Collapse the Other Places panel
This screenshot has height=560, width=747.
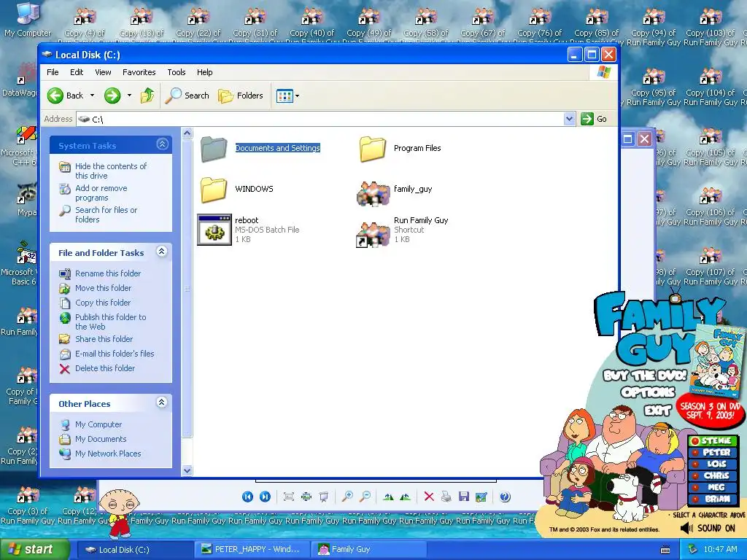pos(162,402)
